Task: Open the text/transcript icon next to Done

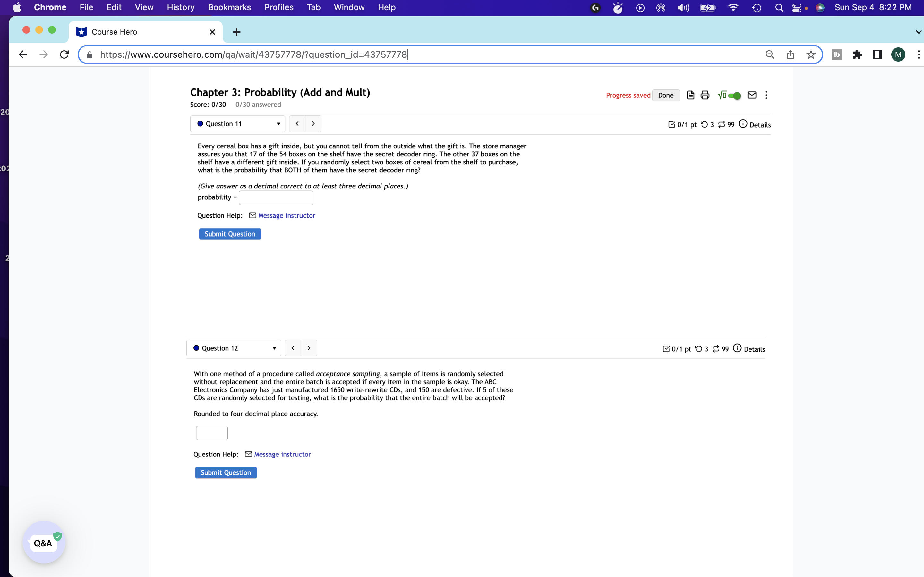Action: 690,95
